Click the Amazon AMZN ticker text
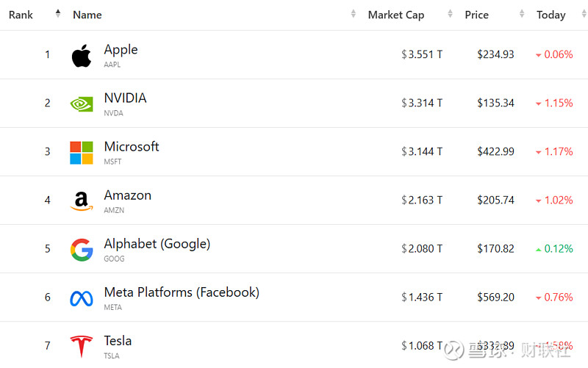This screenshot has width=588, height=368. click(114, 210)
